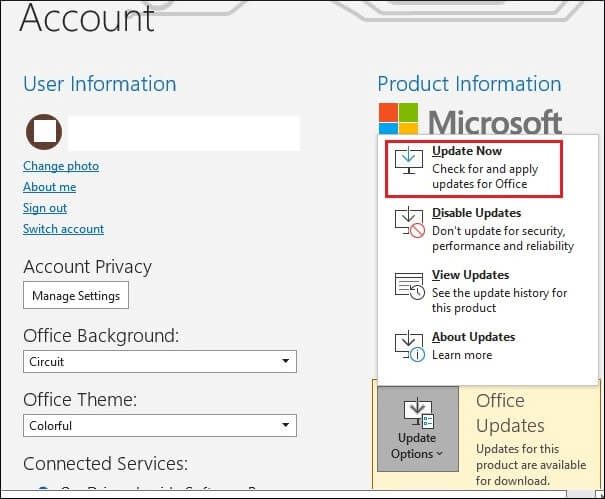Image resolution: width=605 pixels, height=499 pixels.
Task: Click the Product Information heading
Action: 469,84
